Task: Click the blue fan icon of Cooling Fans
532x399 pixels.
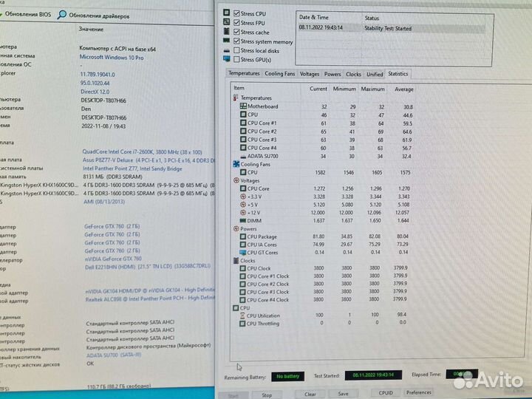Action: coord(236,164)
